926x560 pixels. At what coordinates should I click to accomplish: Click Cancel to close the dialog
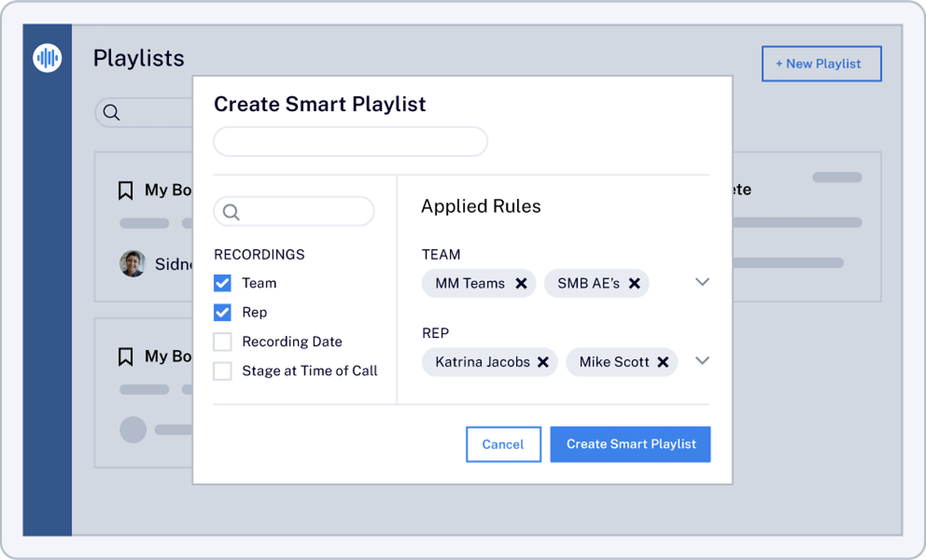click(x=503, y=444)
